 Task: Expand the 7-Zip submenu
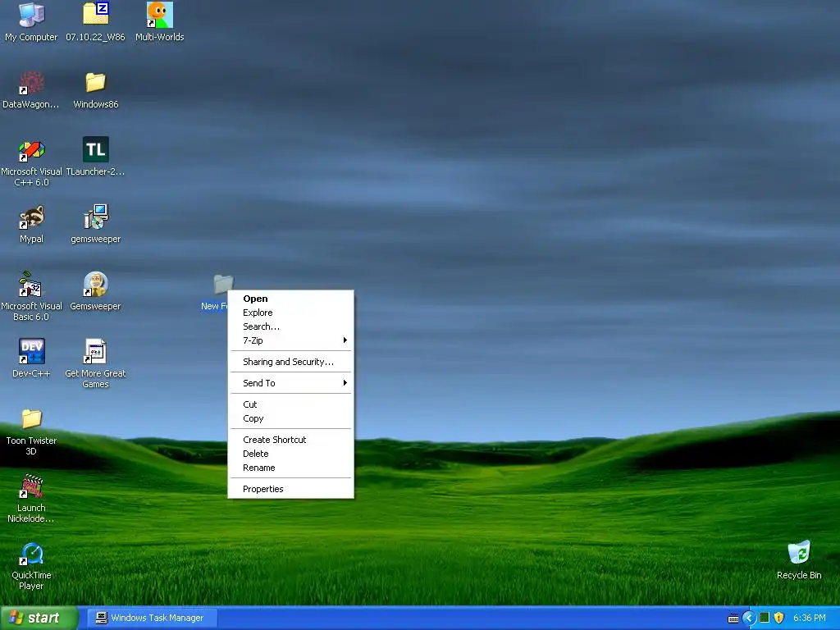coord(291,340)
